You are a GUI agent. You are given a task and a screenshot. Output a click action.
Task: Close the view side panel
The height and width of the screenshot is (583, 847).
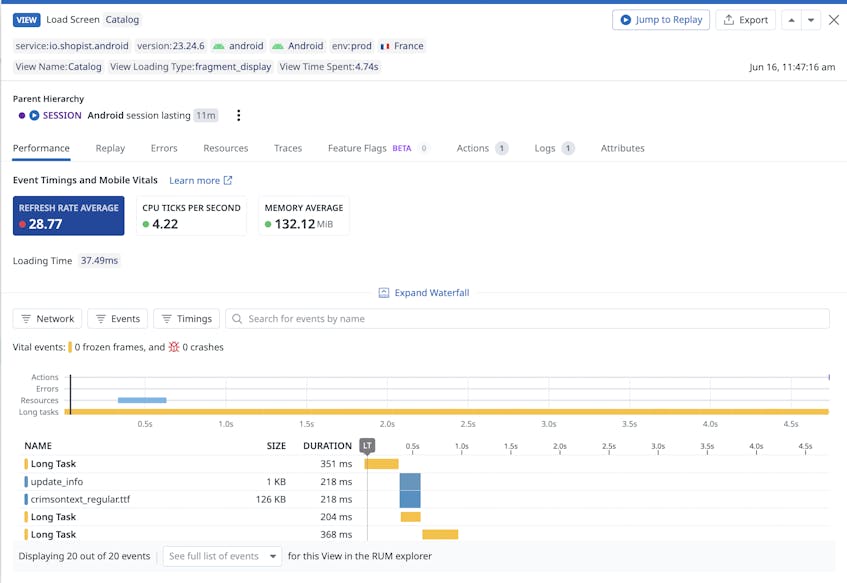(x=834, y=20)
